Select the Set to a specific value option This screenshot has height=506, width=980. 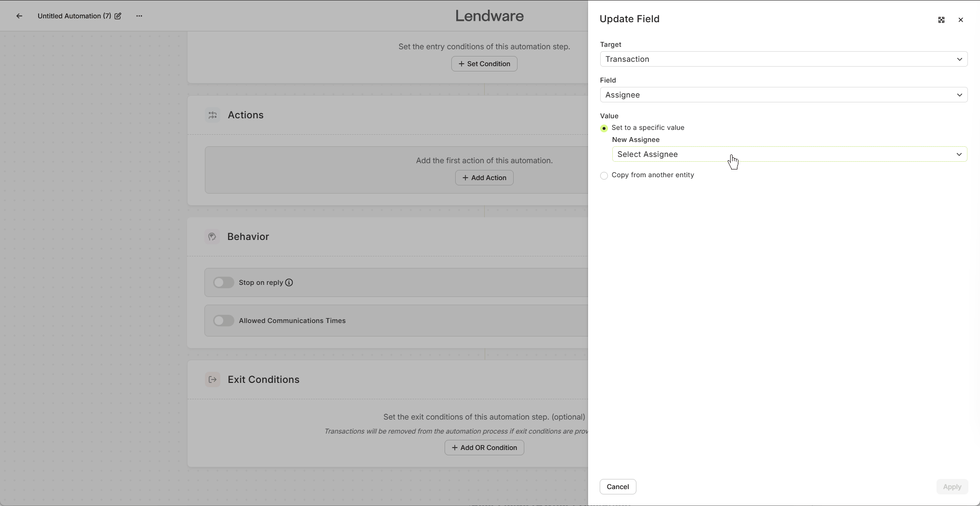[604, 128]
